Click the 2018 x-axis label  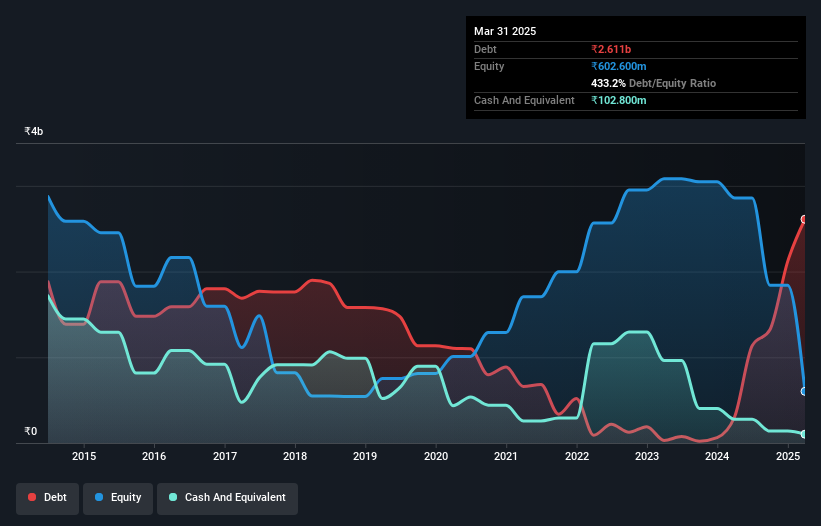pyautogui.click(x=295, y=456)
